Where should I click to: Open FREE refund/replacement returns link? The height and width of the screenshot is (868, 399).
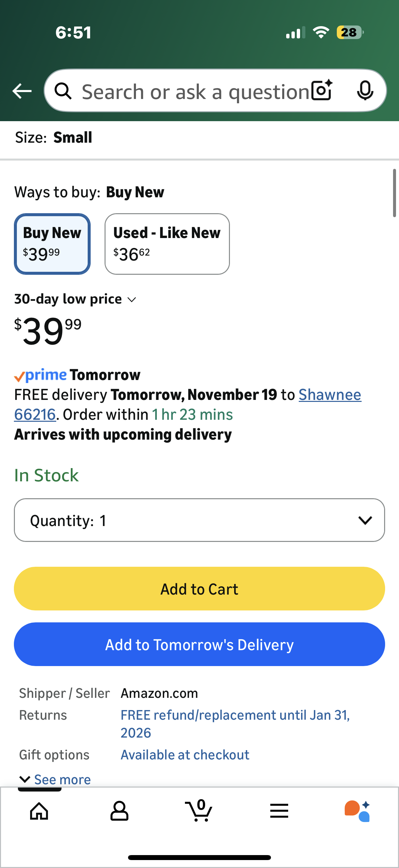235,724
